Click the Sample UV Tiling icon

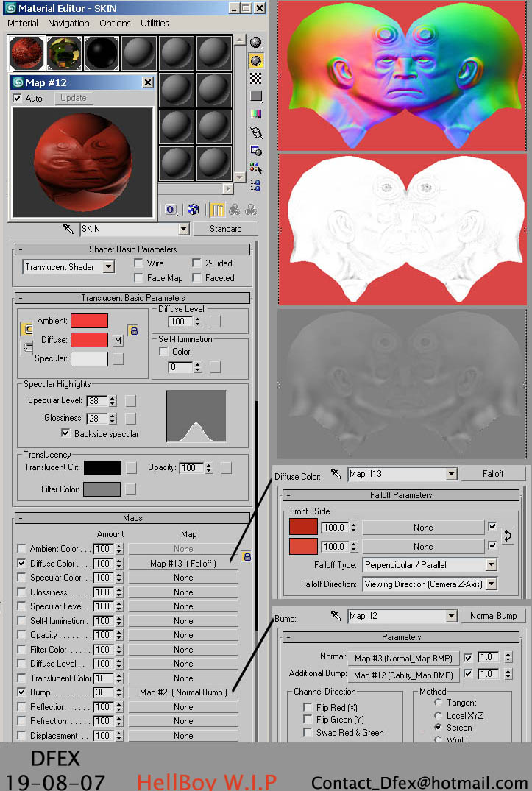pyautogui.click(x=256, y=96)
